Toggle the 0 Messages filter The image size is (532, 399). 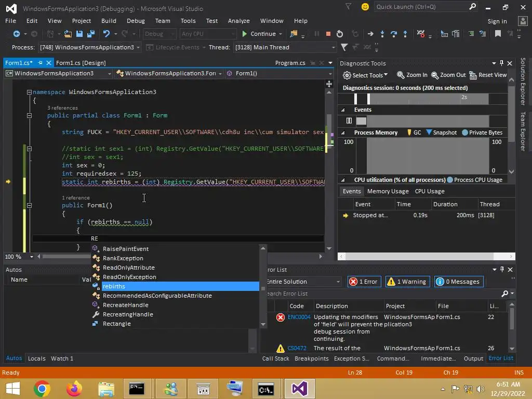point(459,282)
